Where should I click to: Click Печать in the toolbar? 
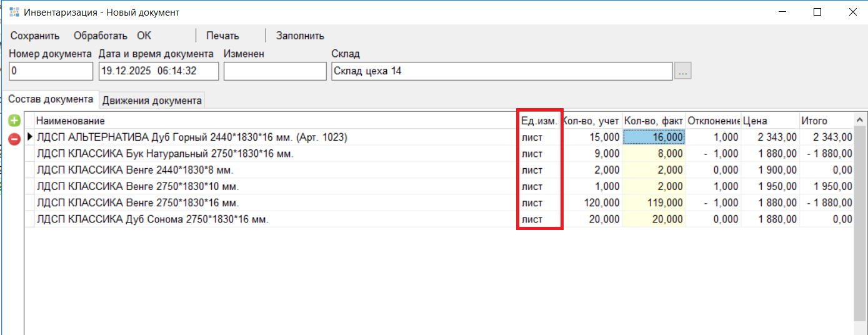point(222,36)
